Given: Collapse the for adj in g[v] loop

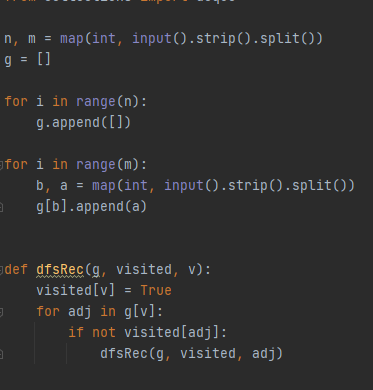Looking at the screenshot, I should coord(1,312).
